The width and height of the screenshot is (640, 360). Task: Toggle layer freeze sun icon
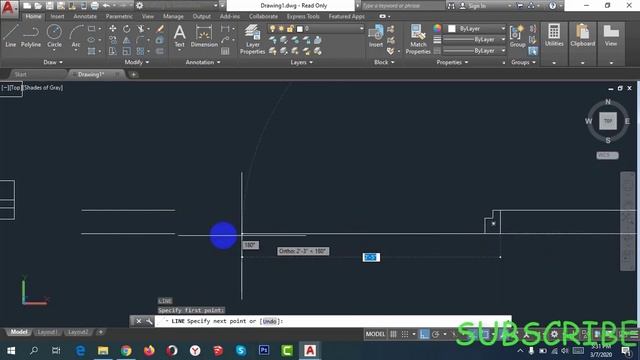coord(281,29)
